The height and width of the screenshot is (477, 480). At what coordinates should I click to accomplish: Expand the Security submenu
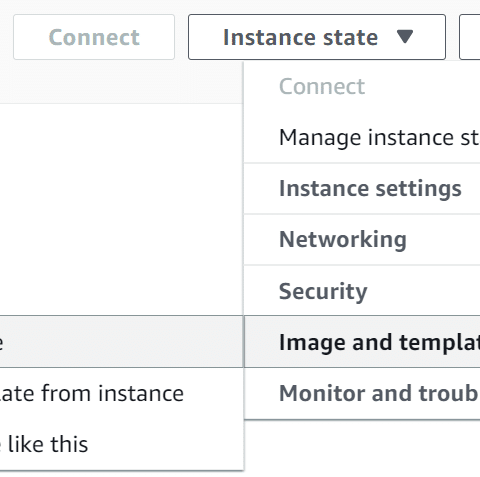[362, 291]
